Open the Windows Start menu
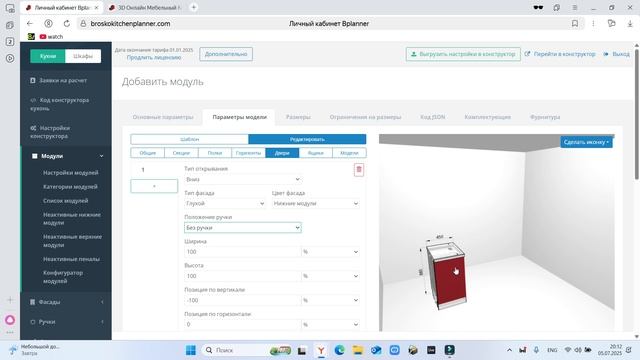 click(191, 350)
